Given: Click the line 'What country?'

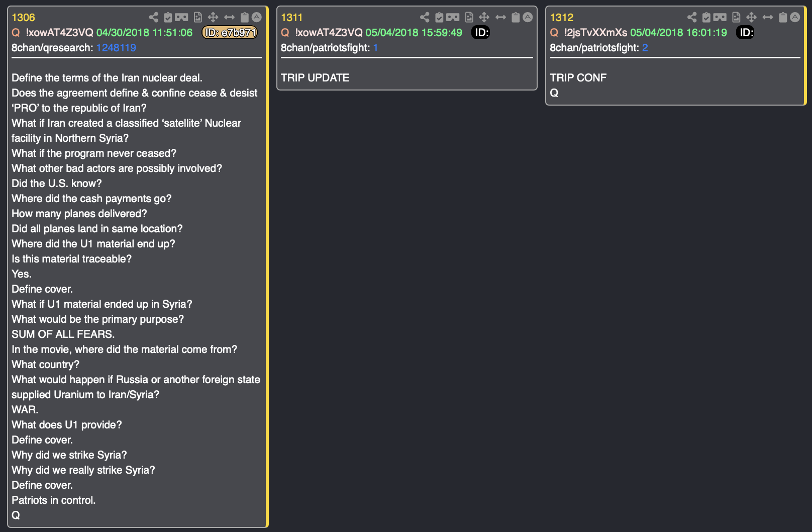Looking at the screenshot, I should tap(46, 365).
